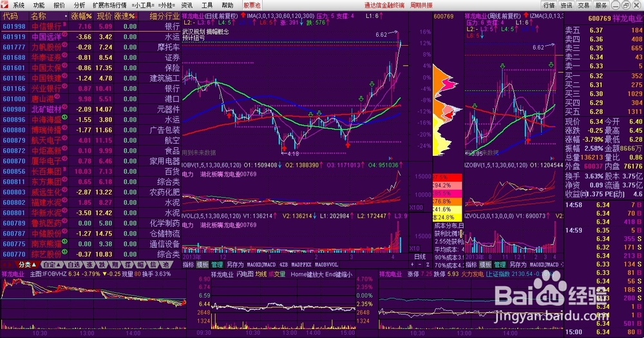The height and width of the screenshot is (338, 644).
Task: Select the MAOKDJMACD template under daily chart
Action: [261, 265]
